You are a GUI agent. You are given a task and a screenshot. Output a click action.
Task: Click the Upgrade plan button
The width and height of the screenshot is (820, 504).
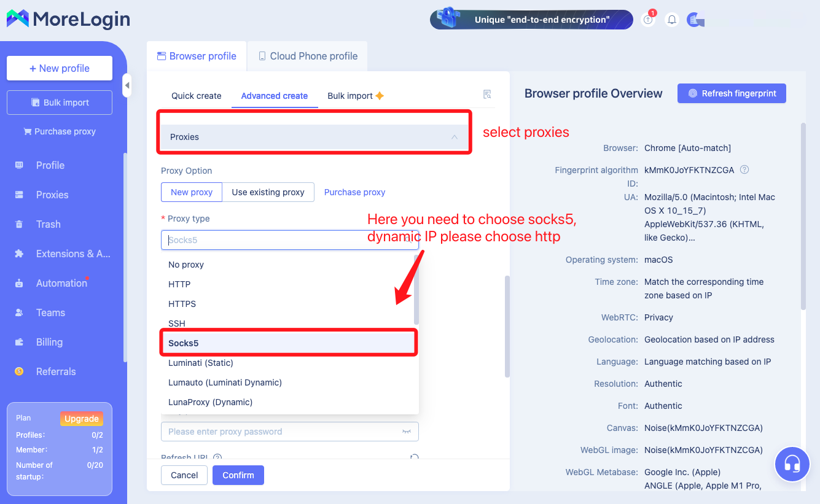(82, 419)
